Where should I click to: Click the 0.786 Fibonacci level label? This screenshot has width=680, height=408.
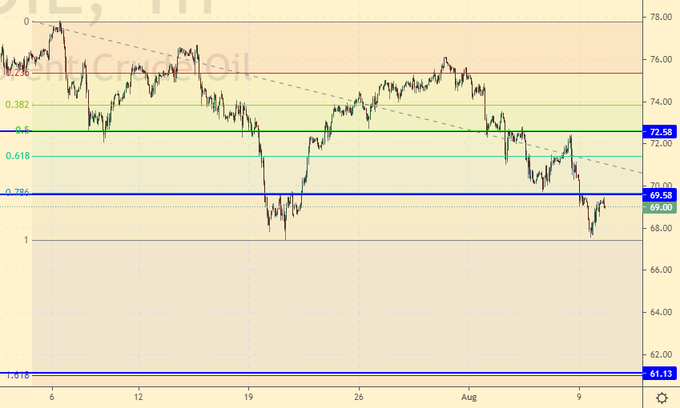(x=16, y=192)
